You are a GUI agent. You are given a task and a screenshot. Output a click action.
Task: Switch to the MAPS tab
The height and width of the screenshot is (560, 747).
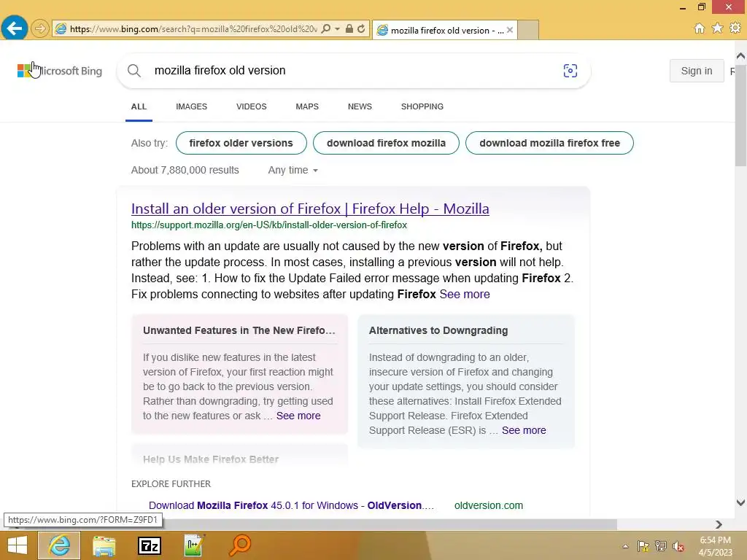pos(307,106)
